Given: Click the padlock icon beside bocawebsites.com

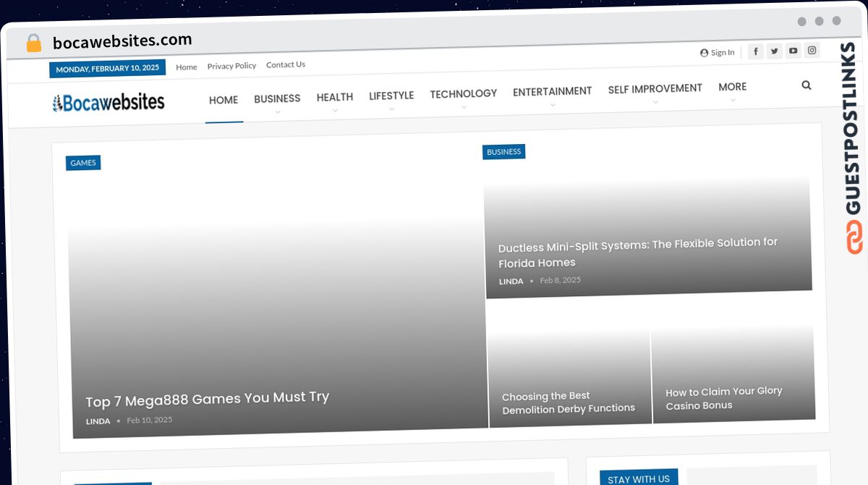Looking at the screenshot, I should 34,43.
